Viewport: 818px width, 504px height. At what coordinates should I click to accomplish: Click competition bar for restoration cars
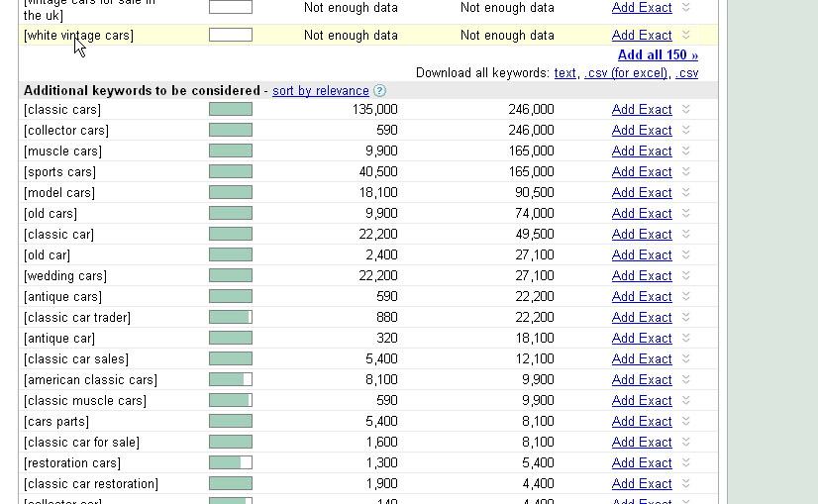pos(231,462)
